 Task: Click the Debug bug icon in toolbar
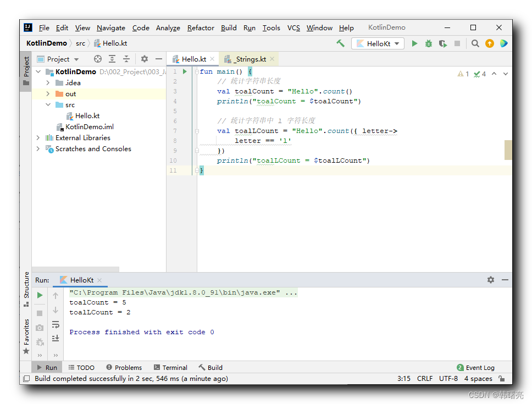pyautogui.click(x=429, y=43)
